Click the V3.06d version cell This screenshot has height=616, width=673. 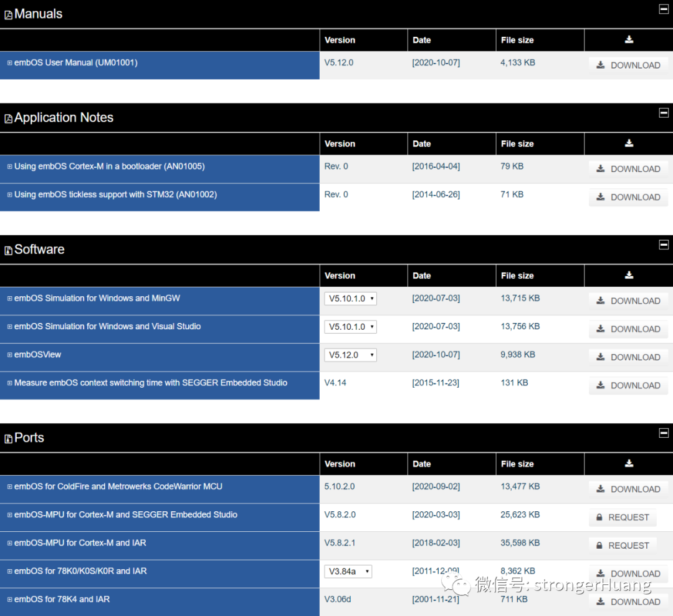tap(337, 600)
